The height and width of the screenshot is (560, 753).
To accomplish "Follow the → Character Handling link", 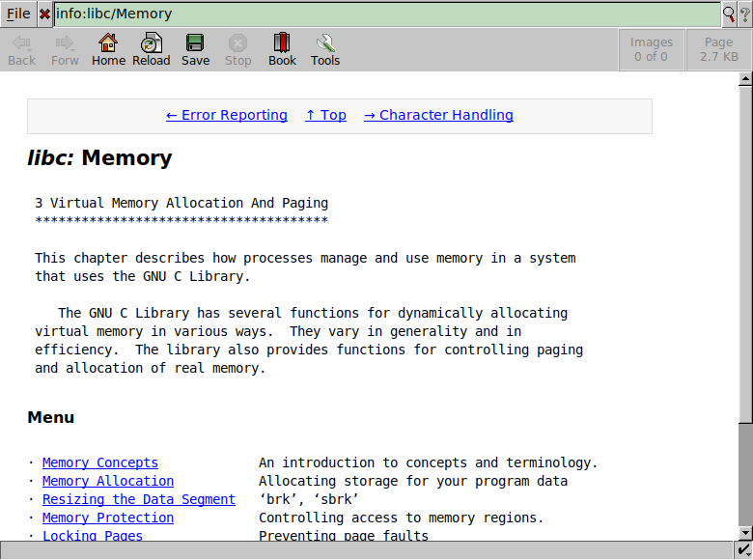I will click(438, 115).
